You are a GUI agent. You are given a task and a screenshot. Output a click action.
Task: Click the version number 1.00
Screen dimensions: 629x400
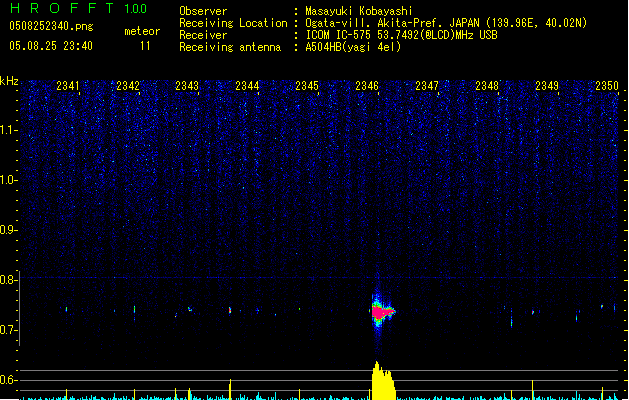point(136,9)
